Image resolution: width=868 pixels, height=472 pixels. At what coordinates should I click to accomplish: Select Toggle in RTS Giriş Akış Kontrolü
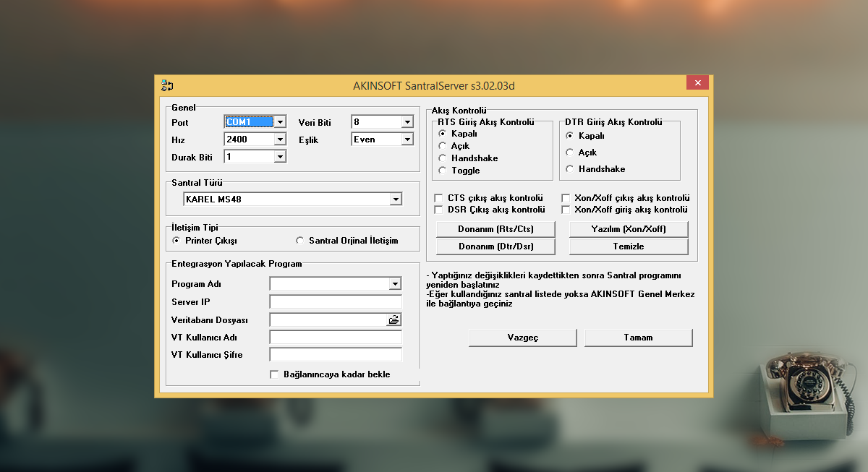click(443, 170)
